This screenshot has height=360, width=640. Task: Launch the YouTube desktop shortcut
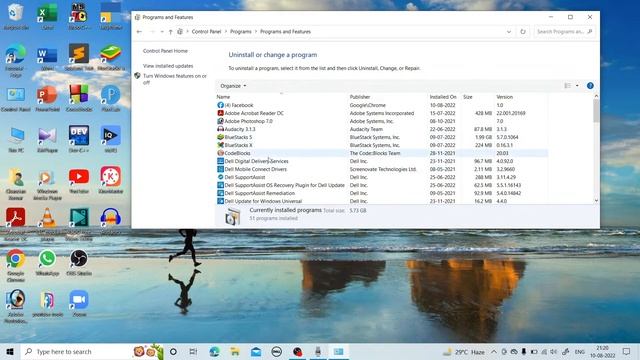tap(79, 180)
